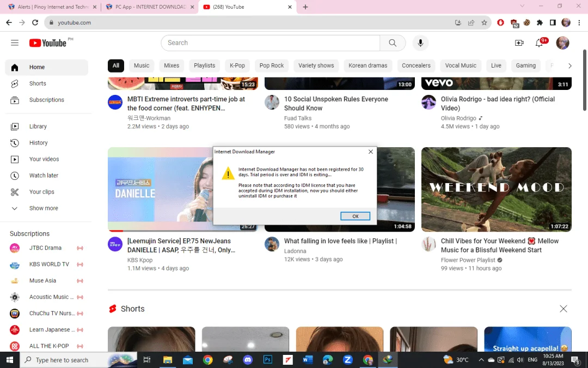Select the Mixes filter chip
This screenshot has height=368, width=588.
point(171,65)
